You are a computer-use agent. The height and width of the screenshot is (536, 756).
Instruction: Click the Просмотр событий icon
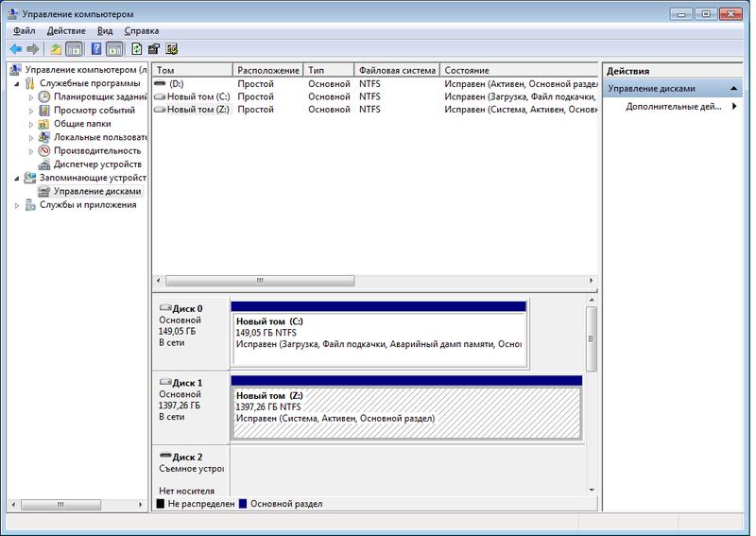43,111
